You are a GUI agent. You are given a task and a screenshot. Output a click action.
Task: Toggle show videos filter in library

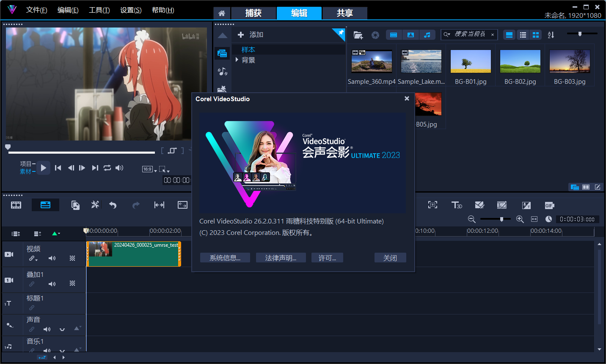(394, 35)
